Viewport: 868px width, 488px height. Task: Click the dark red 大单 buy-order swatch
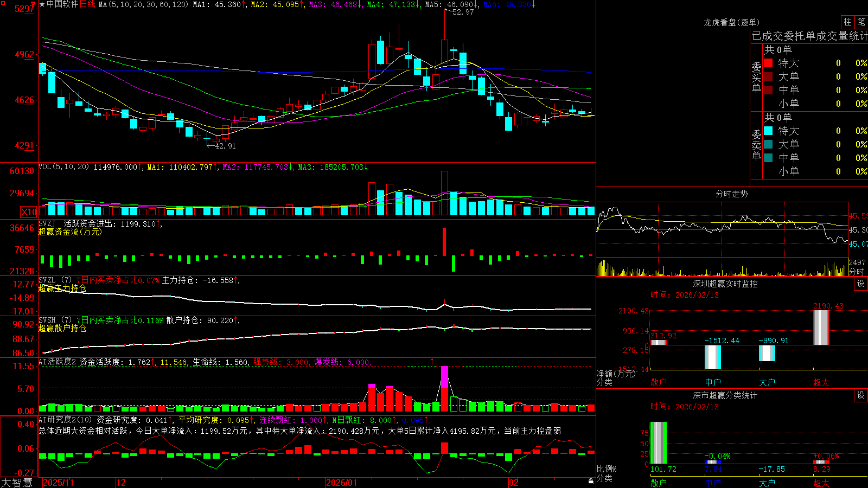[x=768, y=76]
